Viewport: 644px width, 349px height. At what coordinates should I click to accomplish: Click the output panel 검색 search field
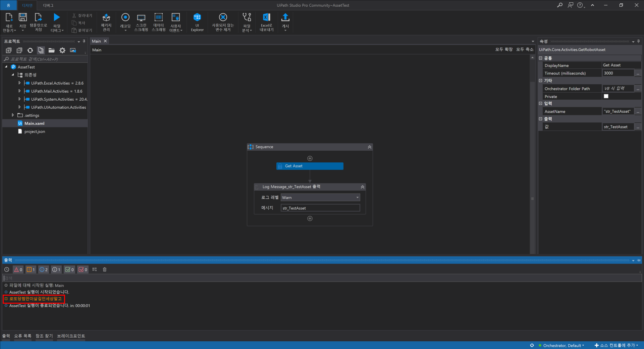point(322,278)
